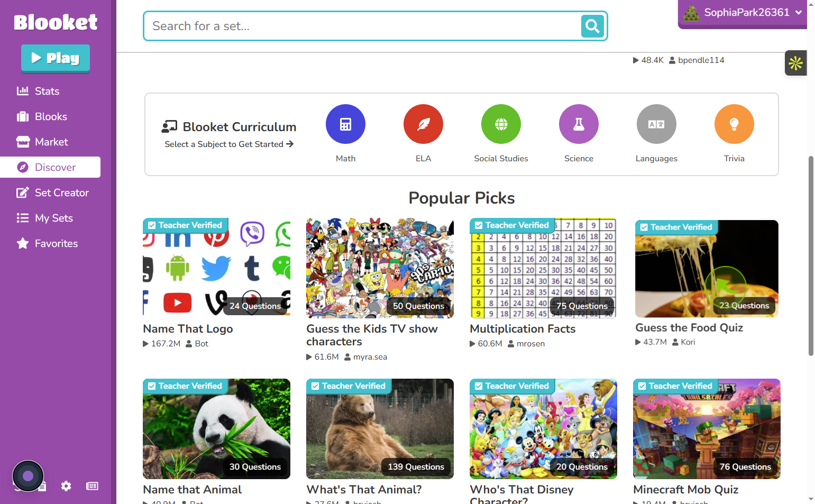The height and width of the screenshot is (504, 815).
Task: Click Select a Subject to Get Started
Action: point(229,144)
